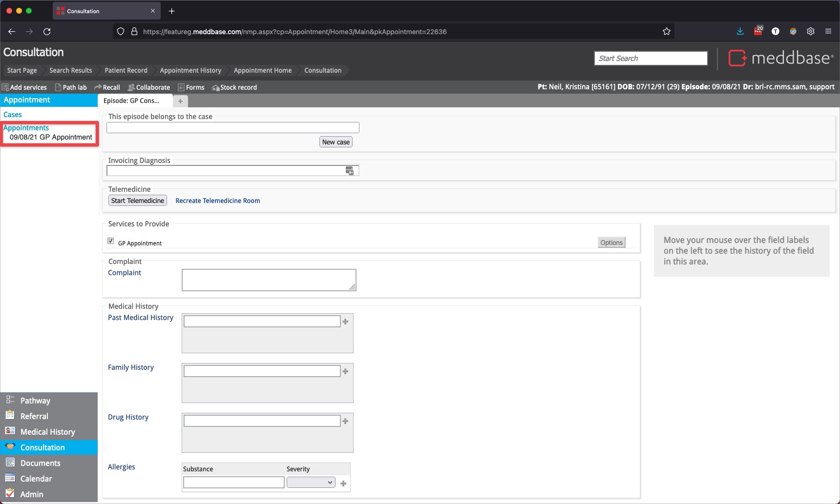The width and height of the screenshot is (840, 504).
Task: Open the allergy Severity dropdown
Action: point(311,483)
